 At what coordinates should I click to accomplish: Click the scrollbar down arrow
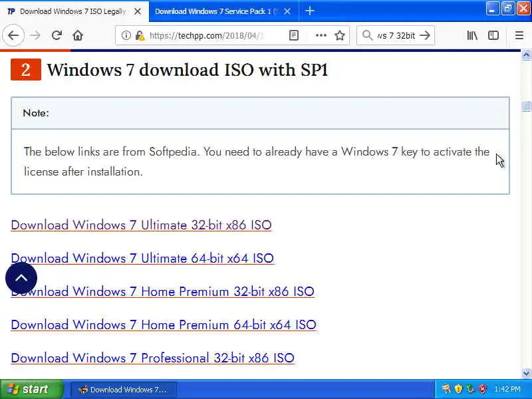tap(526, 373)
